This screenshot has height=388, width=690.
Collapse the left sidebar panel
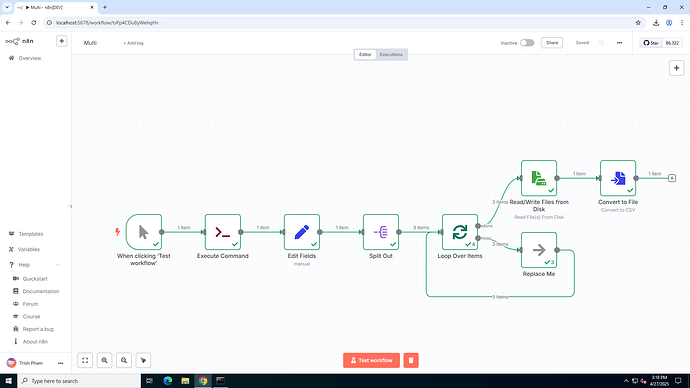[71, 206]
